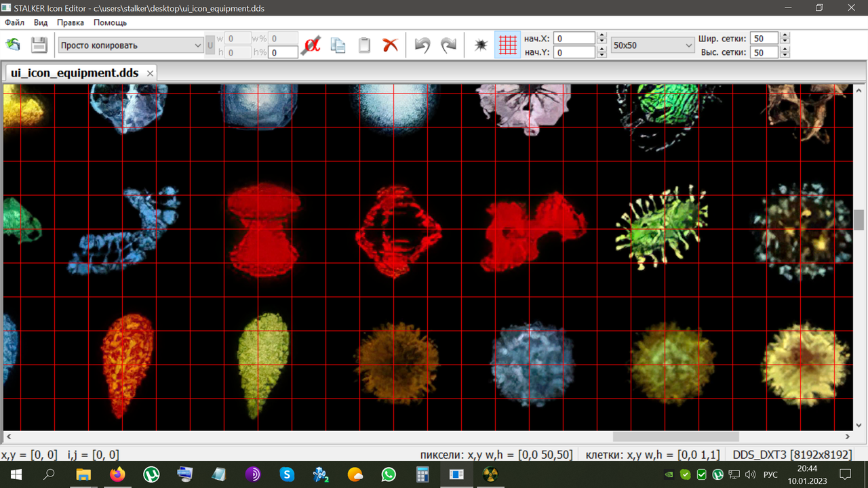Decrease the нач.X value with down arrow

pos(601,41)
